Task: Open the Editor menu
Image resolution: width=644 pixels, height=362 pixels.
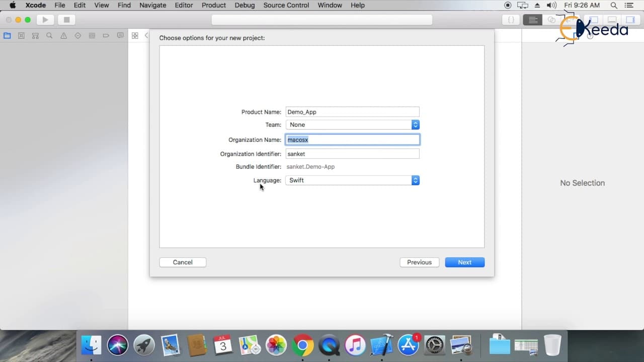Action: (x=184, y=5)
